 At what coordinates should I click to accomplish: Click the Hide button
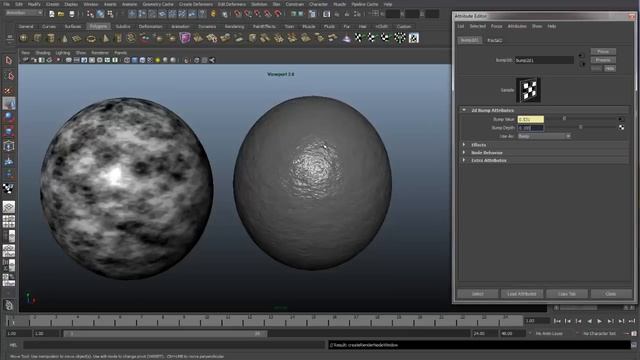coord(609,69)
